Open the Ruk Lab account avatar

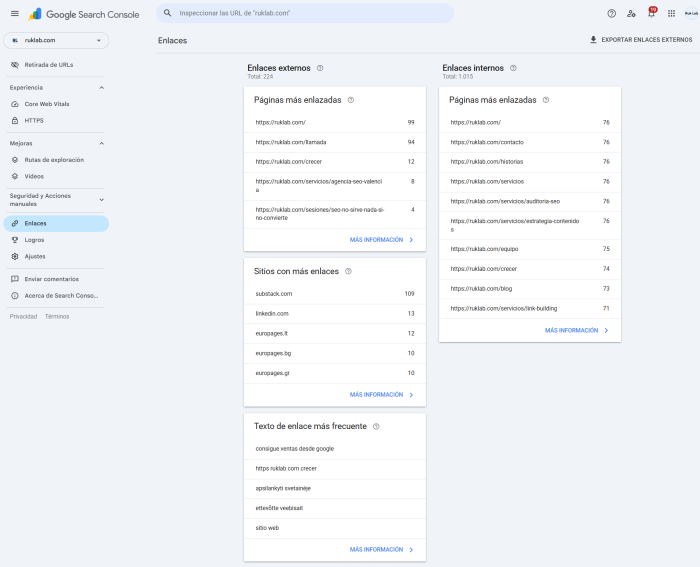coord(691,13)
